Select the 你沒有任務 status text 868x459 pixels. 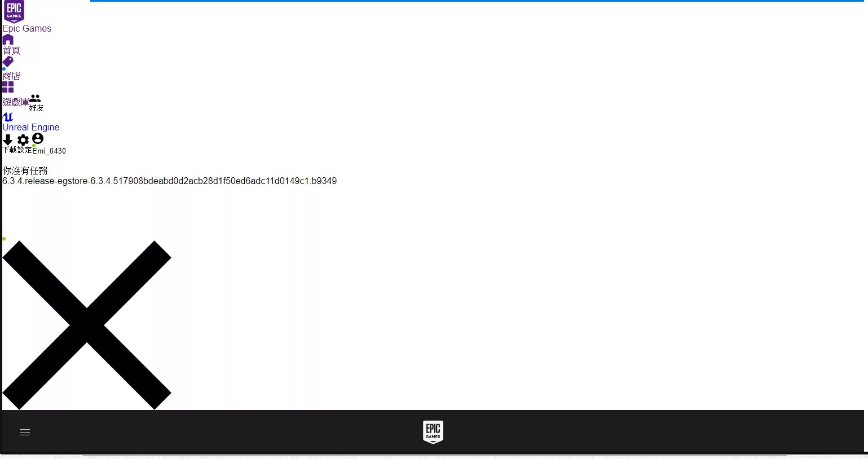25,171
